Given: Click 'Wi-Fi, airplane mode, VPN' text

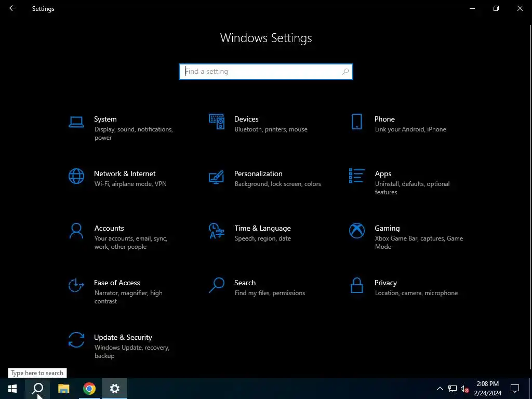Looking at the screenshot, I should pos(130,184).
